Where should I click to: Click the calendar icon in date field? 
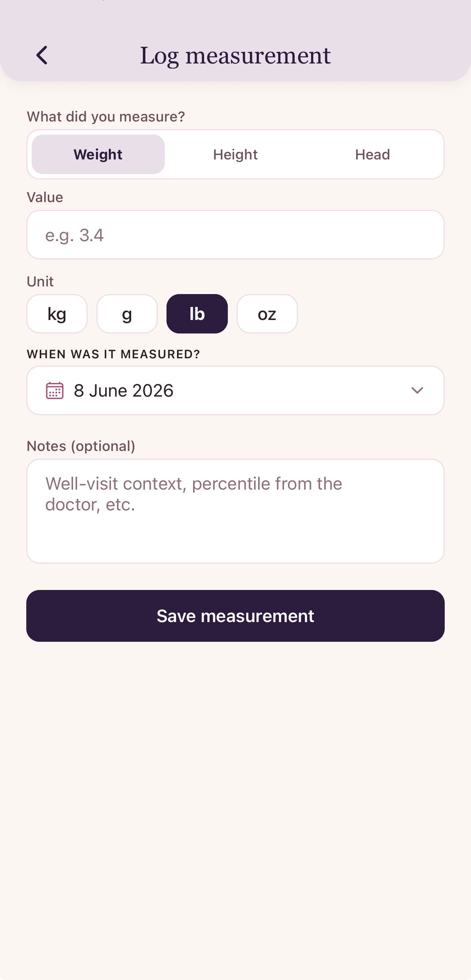(54, 390)
